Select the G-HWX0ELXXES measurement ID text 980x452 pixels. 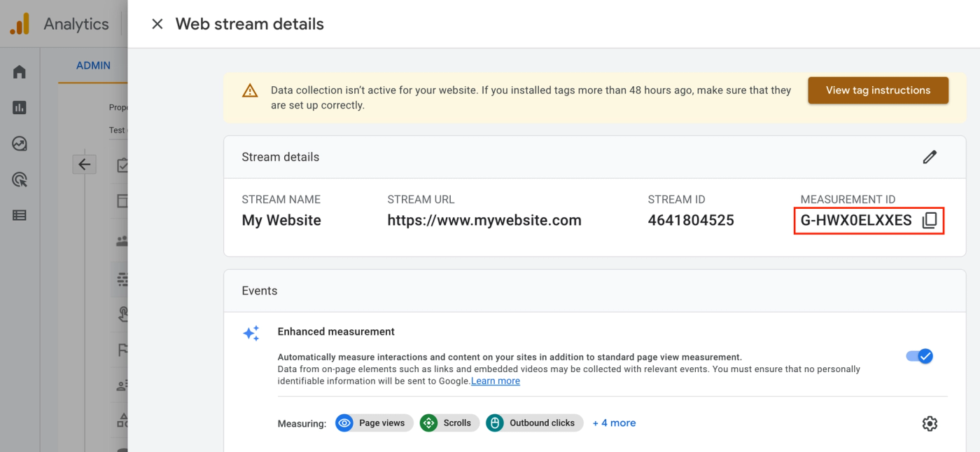[x=855, y=221]
